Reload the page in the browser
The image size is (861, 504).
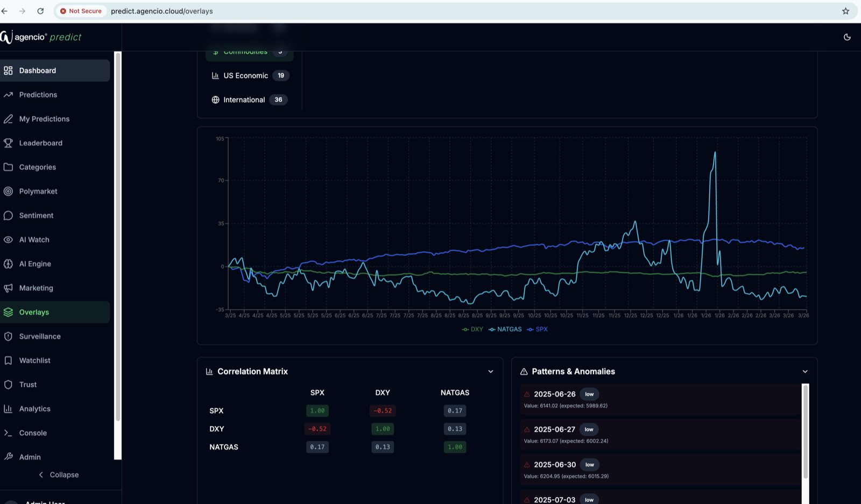coord(40,11)
